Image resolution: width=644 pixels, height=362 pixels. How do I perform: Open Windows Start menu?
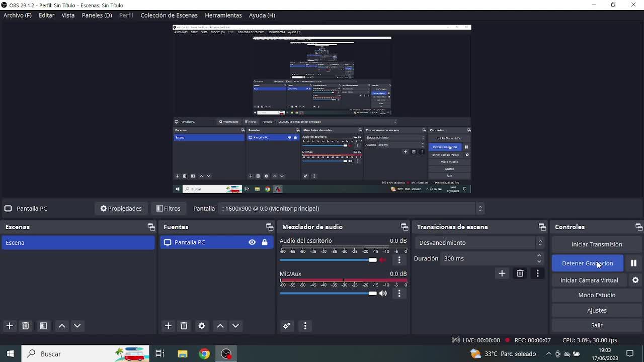[10, 354]
